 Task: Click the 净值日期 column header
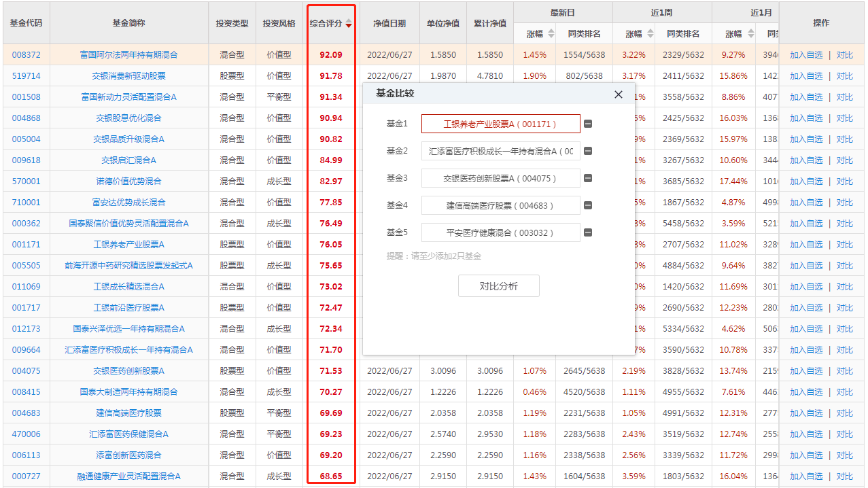click(389, 23)
